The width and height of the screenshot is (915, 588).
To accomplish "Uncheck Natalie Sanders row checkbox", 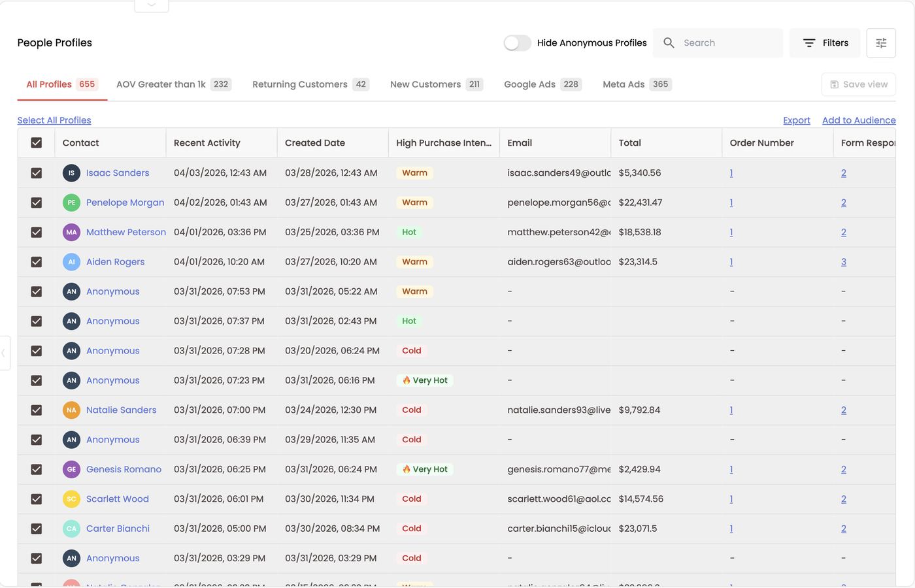I will (37, 410).
